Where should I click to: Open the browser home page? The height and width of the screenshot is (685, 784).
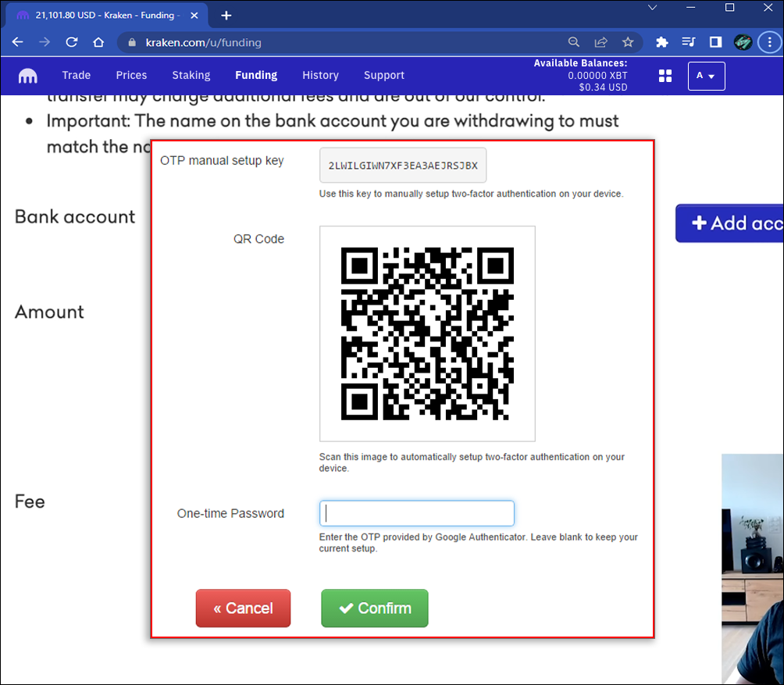pos(98,42)
